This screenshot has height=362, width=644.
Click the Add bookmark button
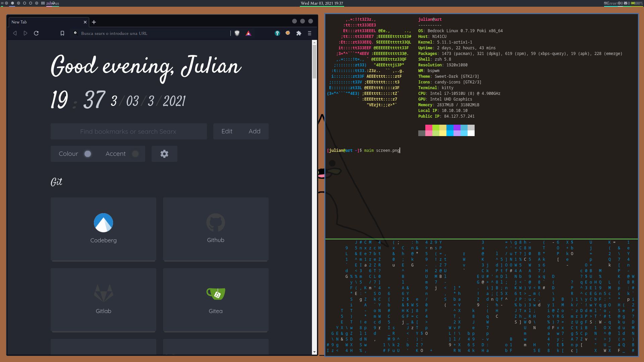point(255,131)
